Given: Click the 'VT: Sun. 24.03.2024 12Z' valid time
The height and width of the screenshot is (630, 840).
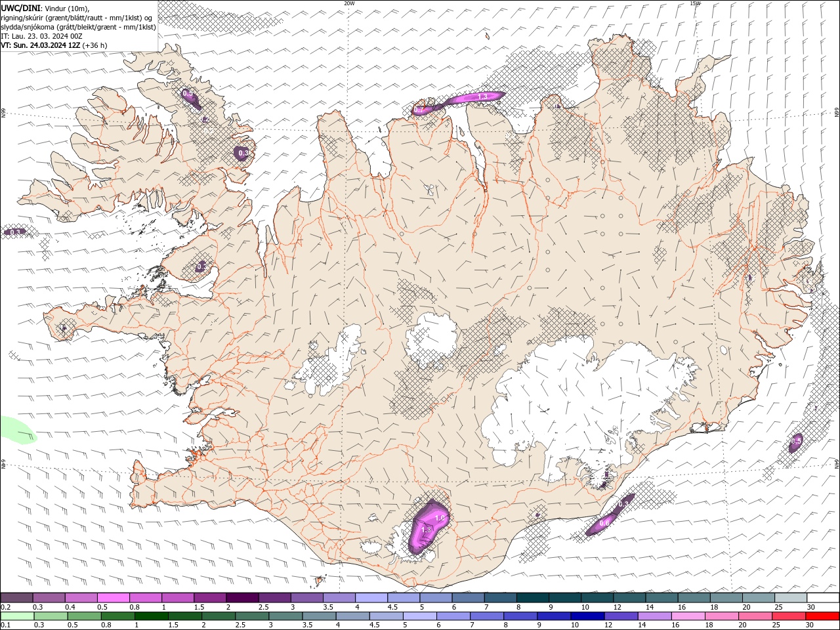Looking at the screenshot, I should [x=41, y=45].
